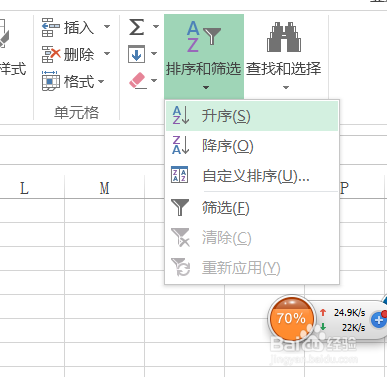Click the 插入 Insert label

[x=79, y=27]
